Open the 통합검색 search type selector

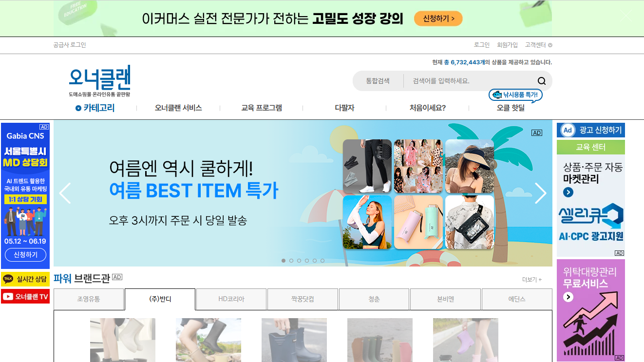[x=378, y=81]
